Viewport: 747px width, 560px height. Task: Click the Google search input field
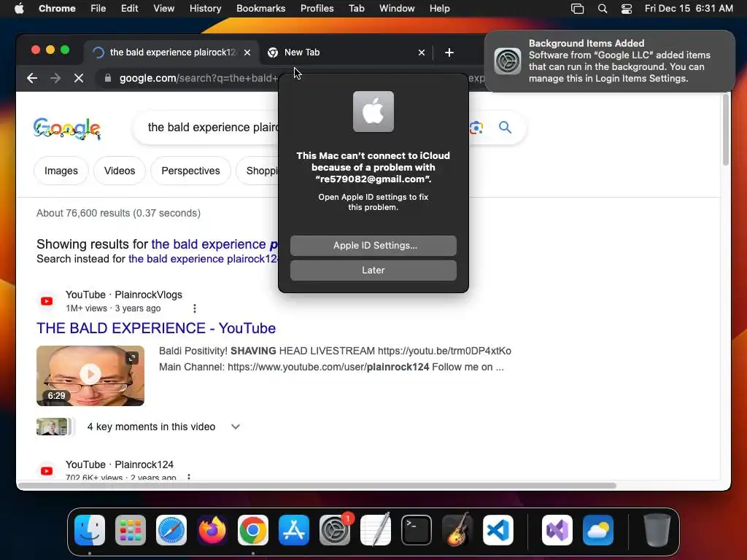click(212, 127)
